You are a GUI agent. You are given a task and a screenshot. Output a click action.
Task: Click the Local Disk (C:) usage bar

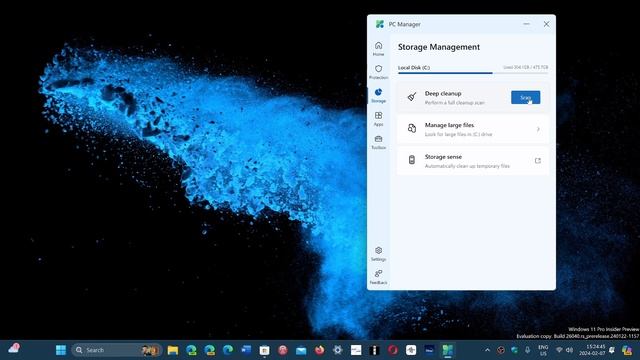point(473,73)
